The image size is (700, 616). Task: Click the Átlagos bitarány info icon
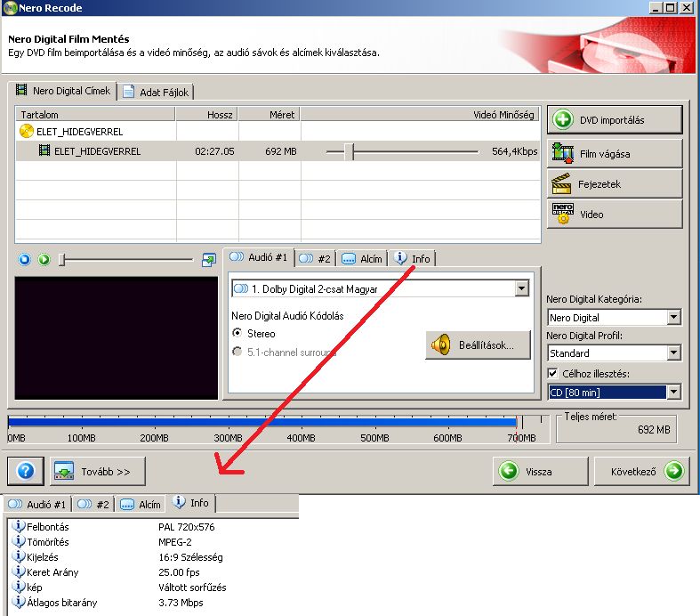(19, 602)
